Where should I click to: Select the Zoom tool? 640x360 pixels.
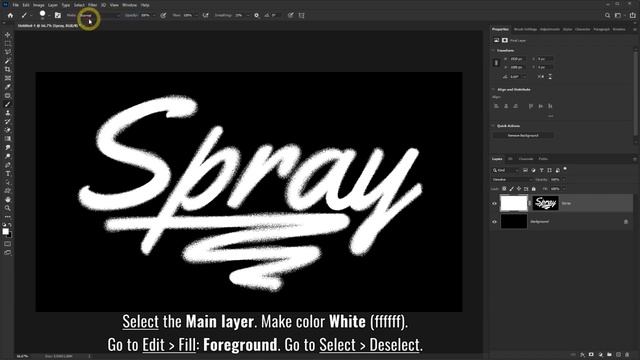point(7,208)
